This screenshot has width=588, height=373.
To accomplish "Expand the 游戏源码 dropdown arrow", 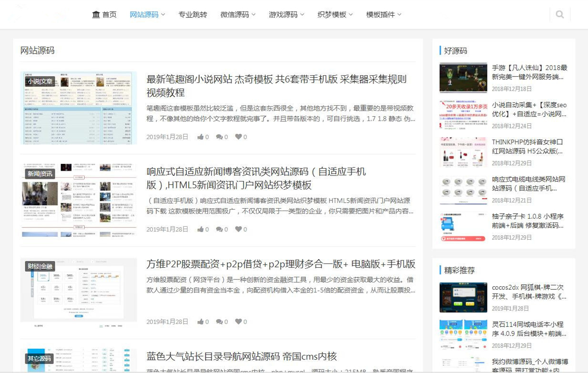I will point(302,15).
